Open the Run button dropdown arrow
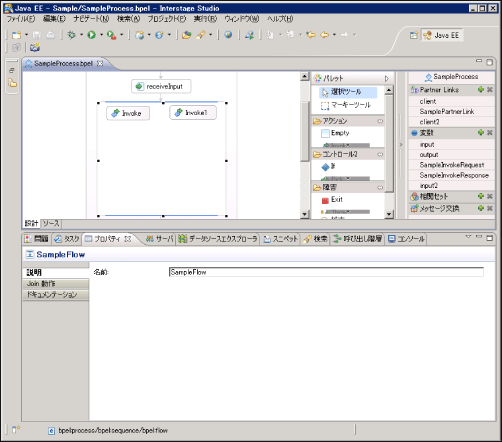This screenshot has width=502, height=442. click(101, 35)
